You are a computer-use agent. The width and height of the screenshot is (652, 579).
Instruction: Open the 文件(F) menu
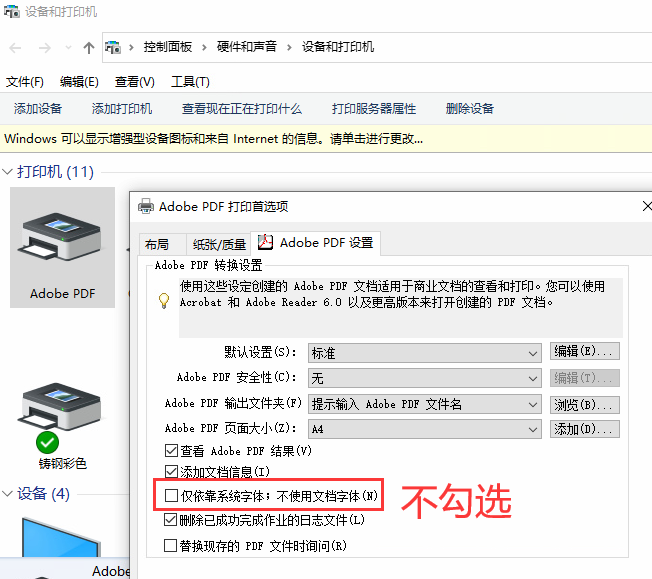(x=25, y=82)
